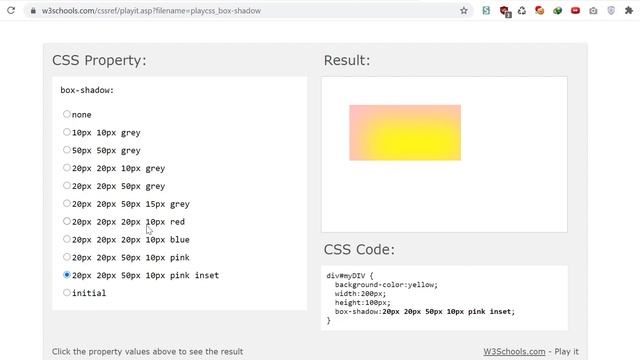This screenshot has width=640, height=360.
Task: Click the 'CSS Code:' heading
Action: pyautogui.click(x=359, y=249)
